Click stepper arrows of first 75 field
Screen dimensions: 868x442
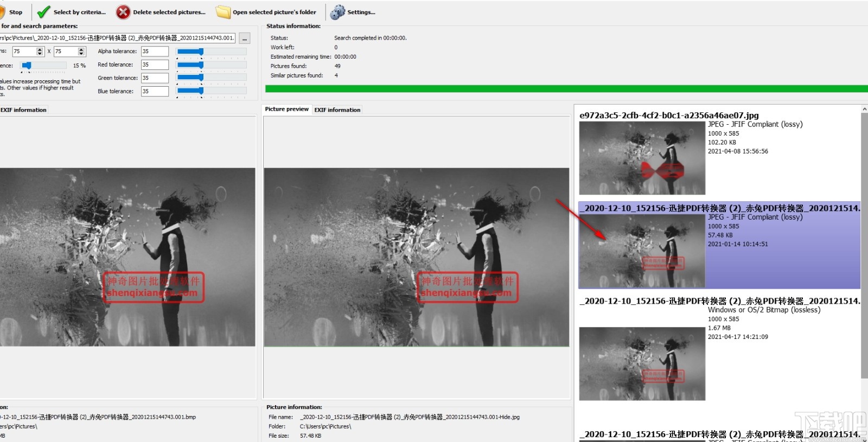pos(40,52)
